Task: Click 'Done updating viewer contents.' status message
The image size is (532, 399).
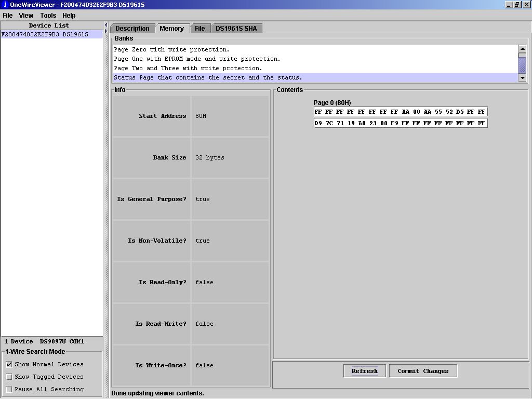Action: tap(158, 393)
